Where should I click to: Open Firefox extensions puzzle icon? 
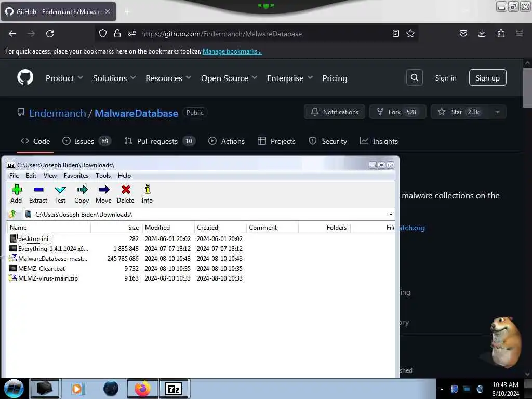(501, 33)
